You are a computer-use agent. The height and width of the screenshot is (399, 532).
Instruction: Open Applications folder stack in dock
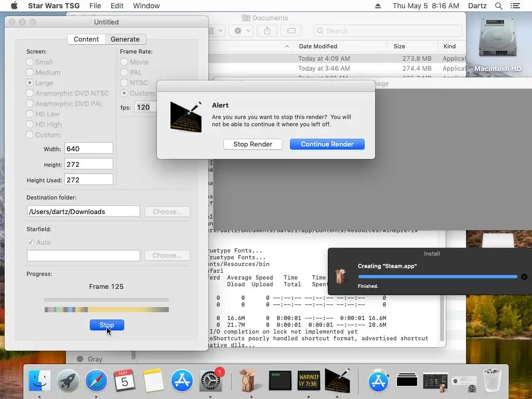tap(378, 381)
